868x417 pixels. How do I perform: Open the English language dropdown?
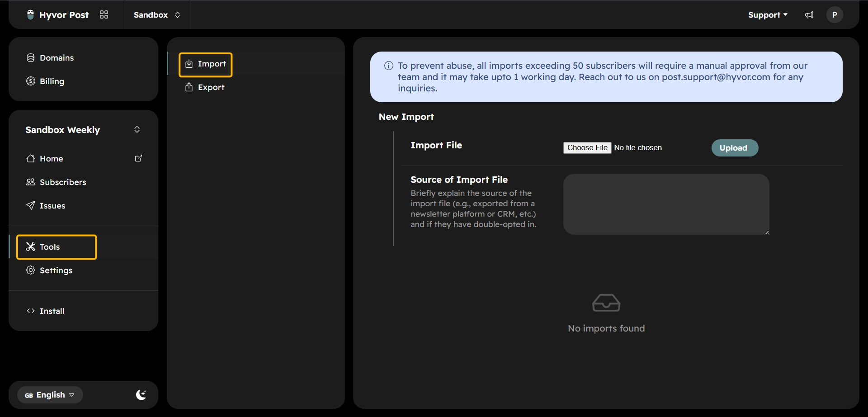(50, 395)
